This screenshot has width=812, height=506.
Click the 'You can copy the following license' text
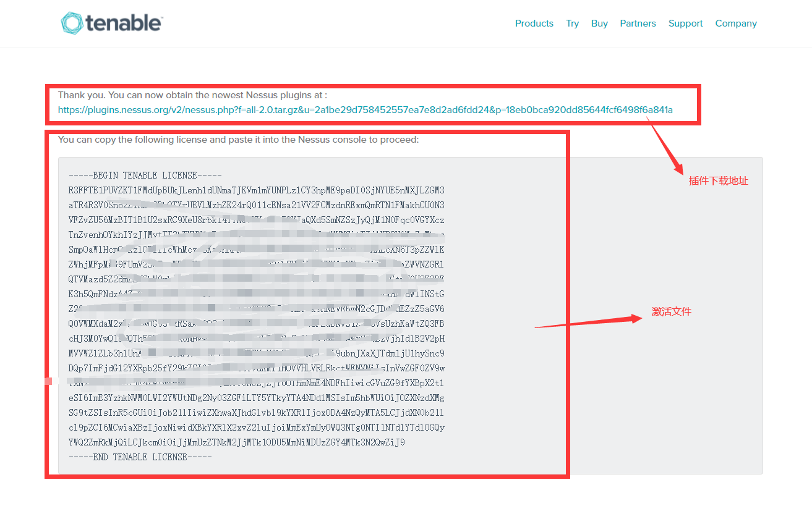[x=238, y=140]
